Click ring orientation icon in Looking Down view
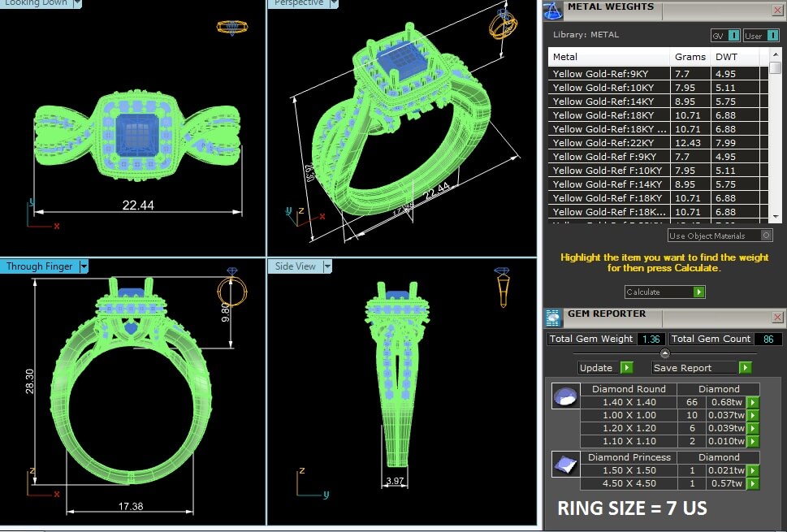 [232, 27]
